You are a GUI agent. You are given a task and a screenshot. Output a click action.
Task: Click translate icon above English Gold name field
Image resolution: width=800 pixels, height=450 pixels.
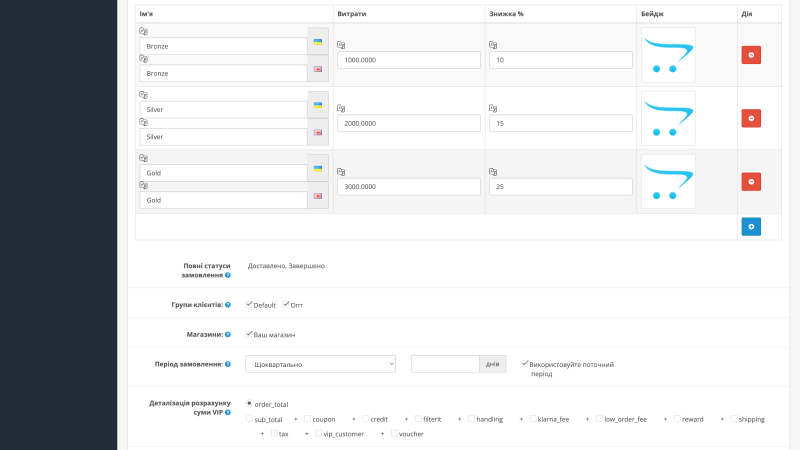coord(143,185)
